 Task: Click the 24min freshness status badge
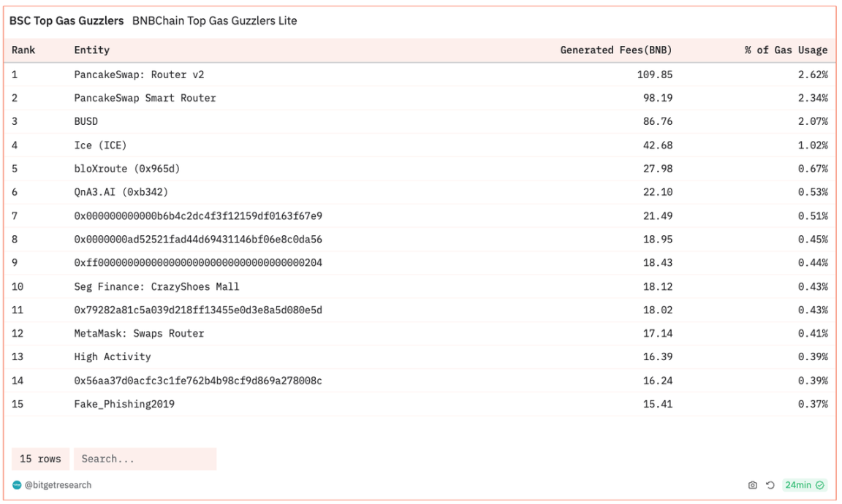[804, 485]
